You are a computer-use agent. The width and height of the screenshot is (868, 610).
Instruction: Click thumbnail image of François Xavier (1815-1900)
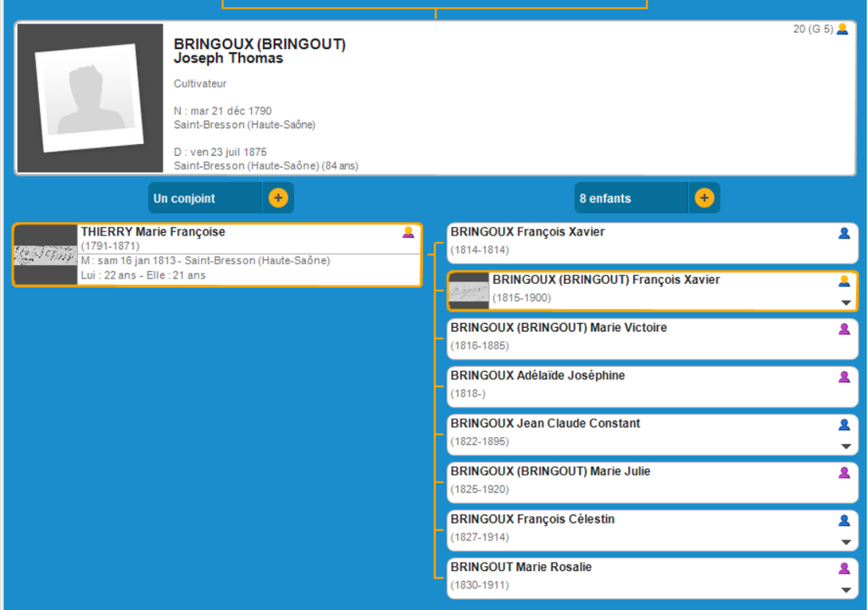(x=469, y=291)
